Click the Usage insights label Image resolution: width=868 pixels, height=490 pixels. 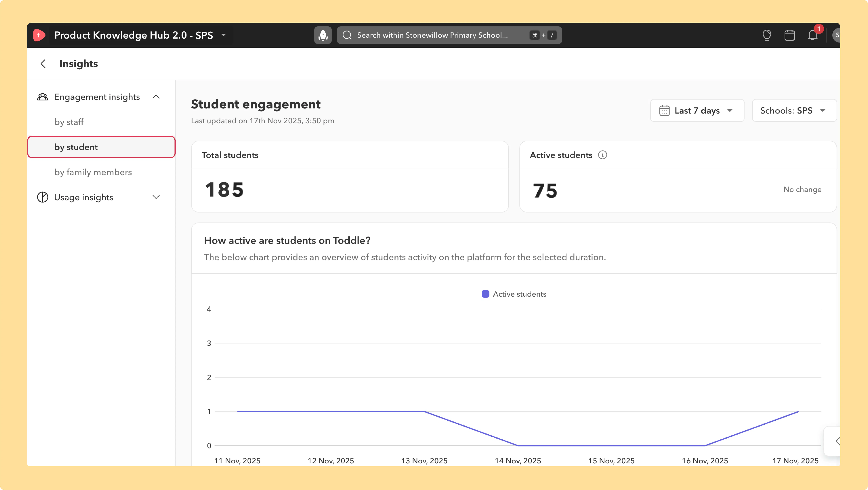pyautogui.click(x=84, y=197)
